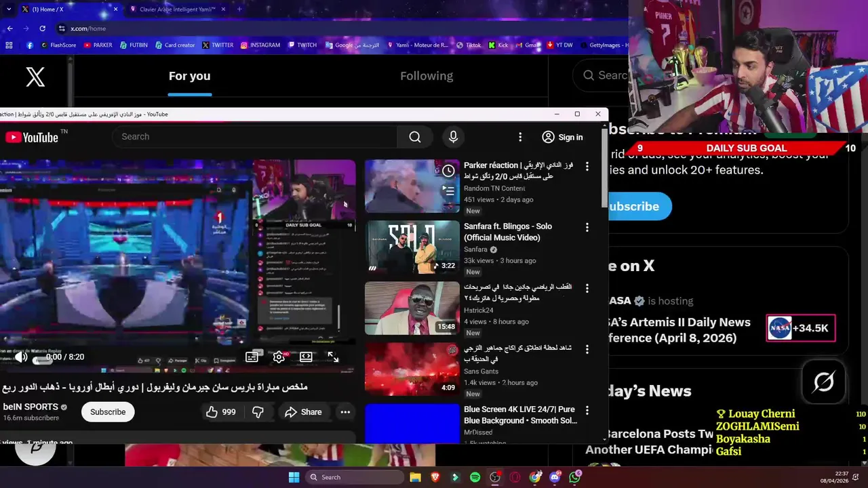
Task: Open options for Blue Screen 4K video
Action: (x=587, y=410)
